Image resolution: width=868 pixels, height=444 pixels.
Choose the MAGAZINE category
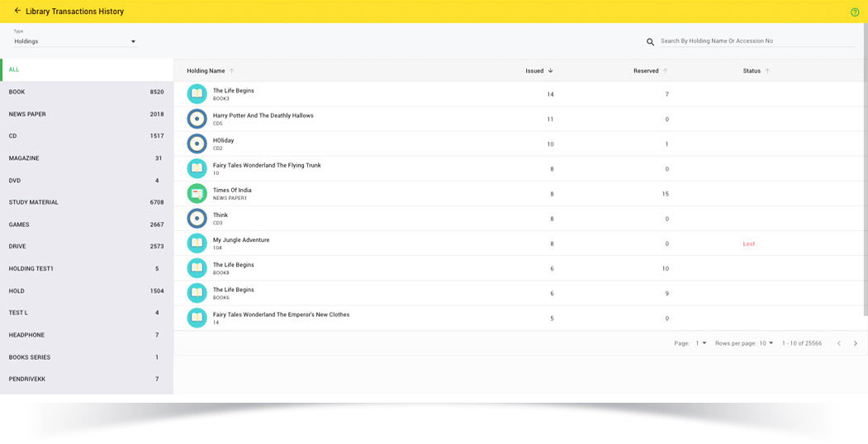[x=87, y=158]
